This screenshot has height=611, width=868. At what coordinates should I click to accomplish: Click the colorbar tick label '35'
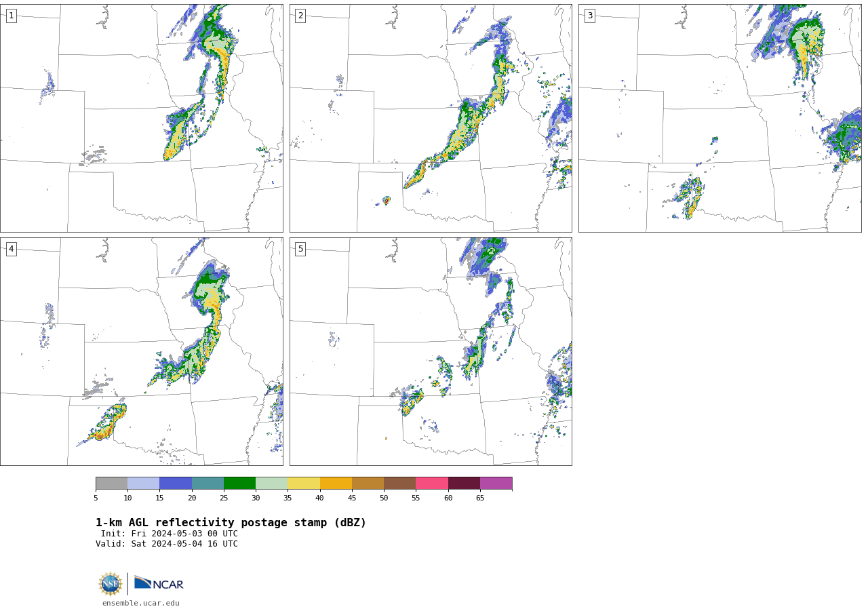coord(288,498)
